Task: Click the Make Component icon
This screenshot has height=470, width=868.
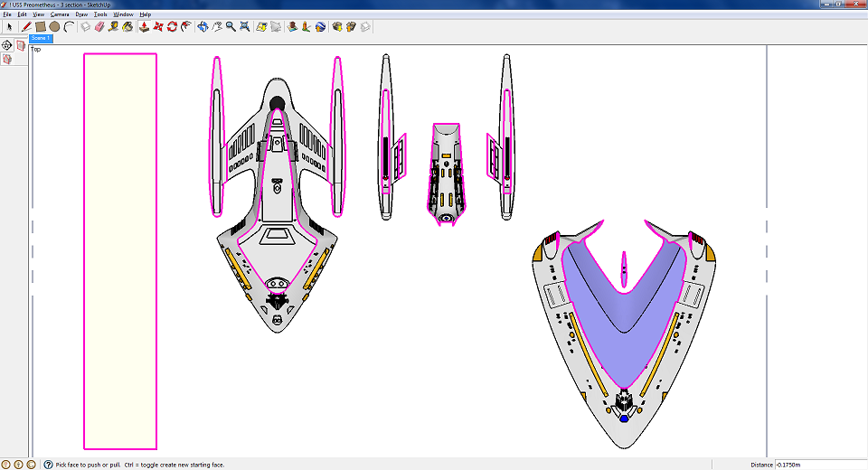Action: [x=85, y=26]
